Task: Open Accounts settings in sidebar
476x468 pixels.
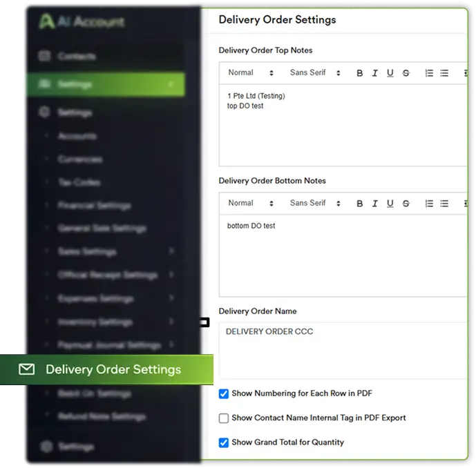Action: [77, 136]
